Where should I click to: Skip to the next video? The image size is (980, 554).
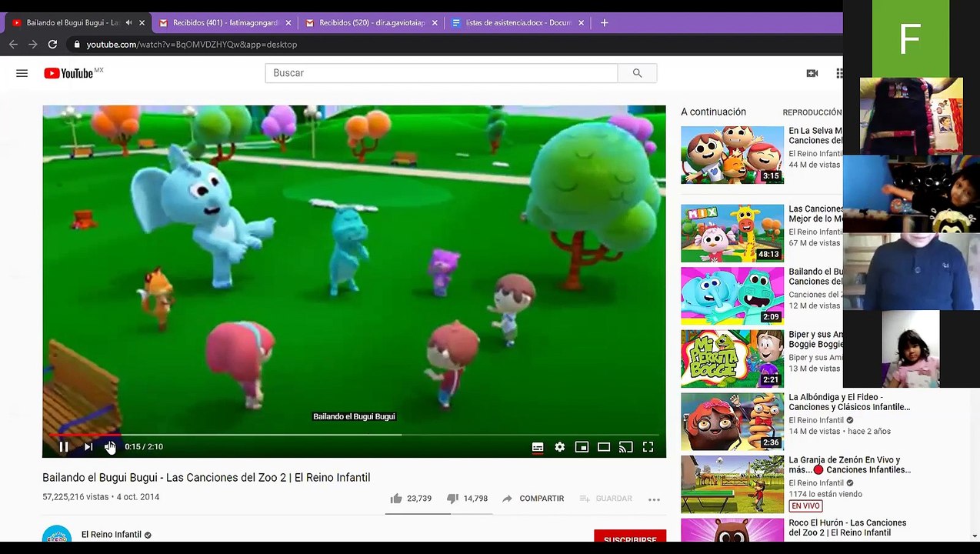coord(88,446)
